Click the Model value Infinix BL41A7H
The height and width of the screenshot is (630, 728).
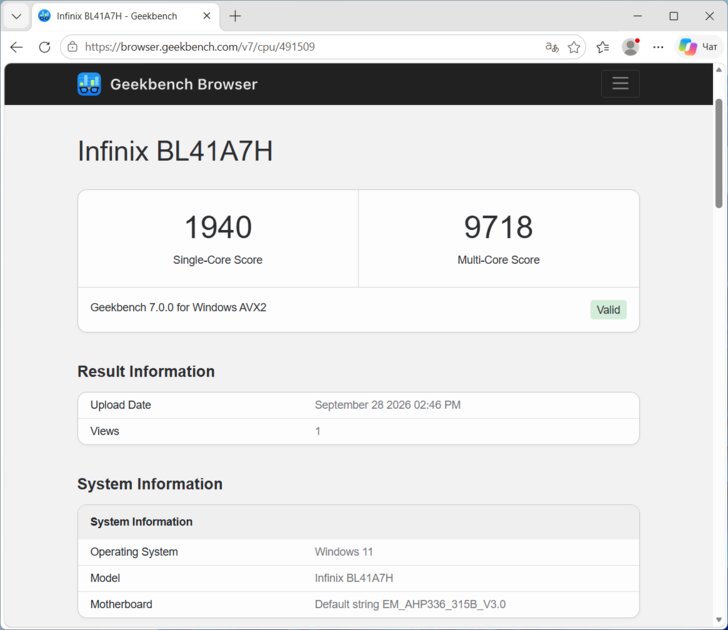pyautogui.click(x=354, y=578)
